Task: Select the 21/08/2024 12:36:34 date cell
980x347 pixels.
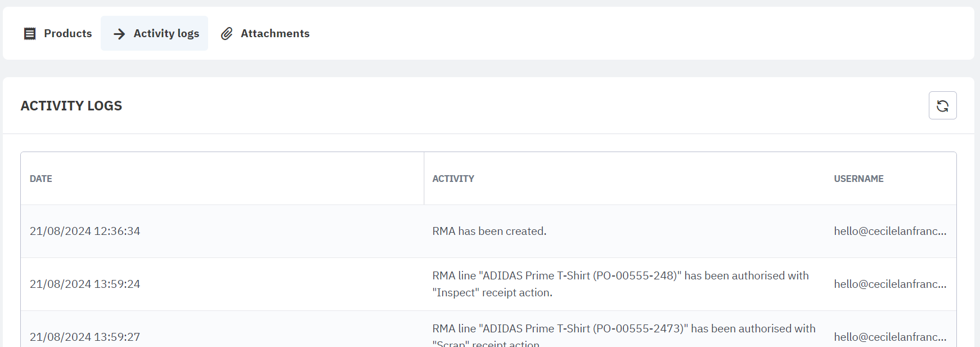Action: (85, 231)
